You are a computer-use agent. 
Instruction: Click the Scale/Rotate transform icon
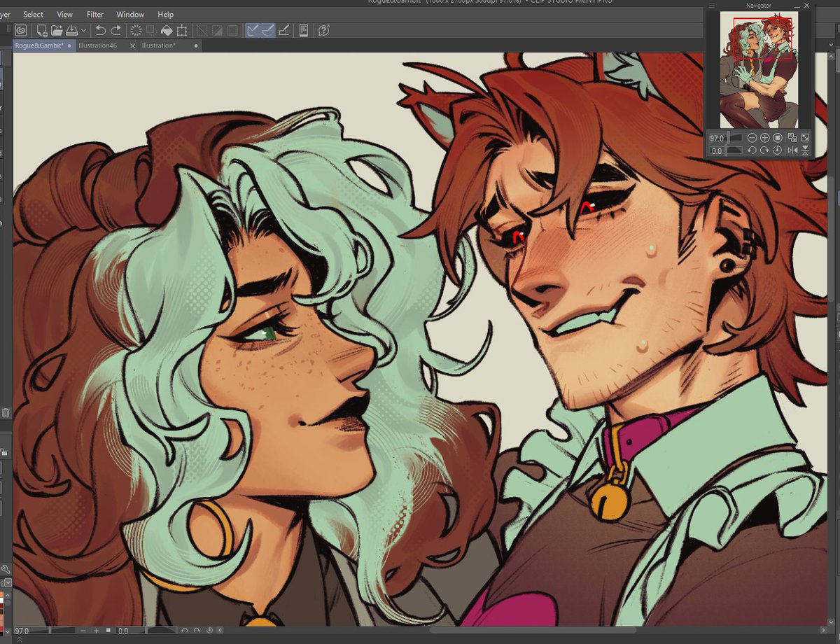tap(182, 31)
